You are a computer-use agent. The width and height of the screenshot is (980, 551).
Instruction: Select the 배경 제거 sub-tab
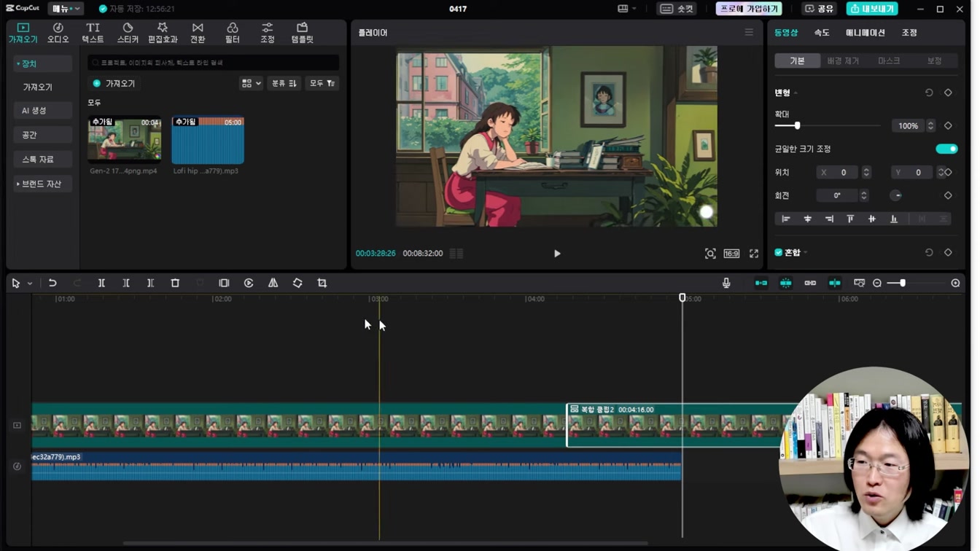point(843,60)
